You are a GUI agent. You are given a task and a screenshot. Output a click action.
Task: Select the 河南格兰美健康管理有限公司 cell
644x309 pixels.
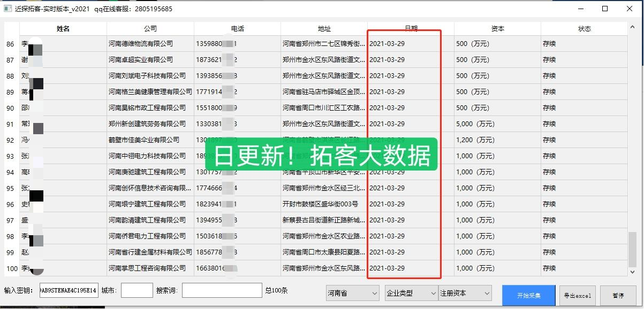coord(150,92)
